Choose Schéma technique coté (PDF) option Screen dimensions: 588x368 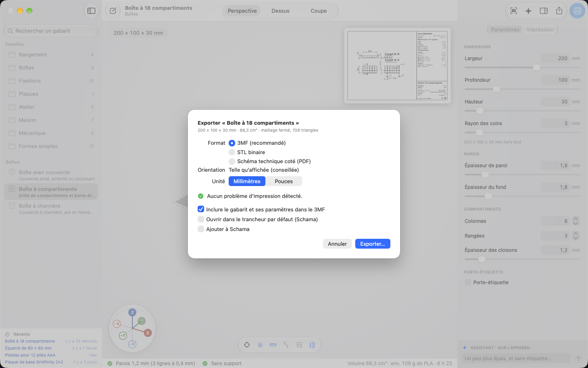pyautogui.click(x=232, y=161)
